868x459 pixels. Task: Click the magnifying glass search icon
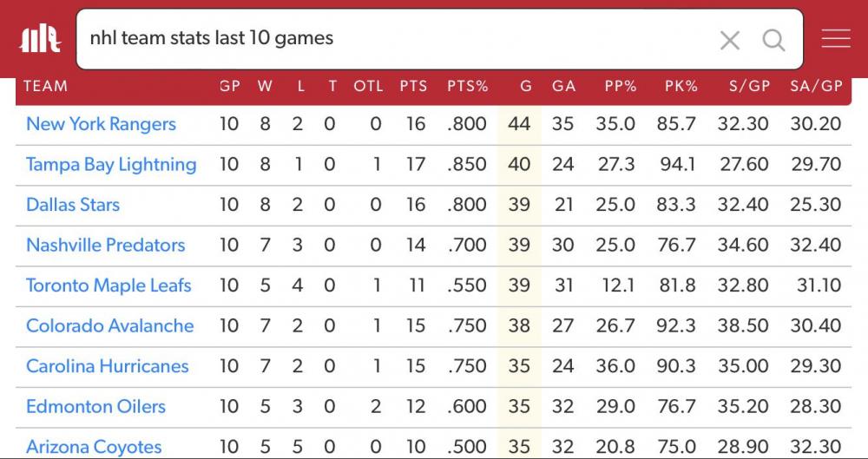click(x=773, y=40)
